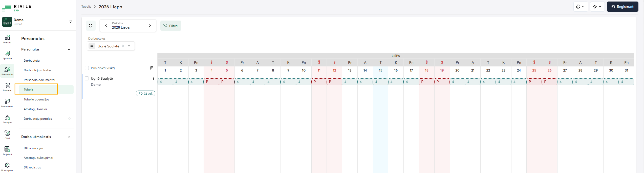Open Darbuotojai menu item

(32, 61)
